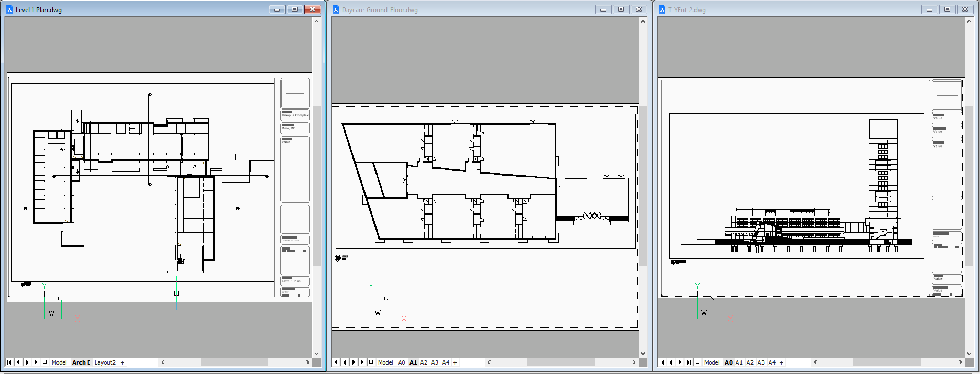Jump to first layout in T_YEnt-2.dwg
Image resolution: width=980 pixels, height=374 pixels.
click(662, 362)
